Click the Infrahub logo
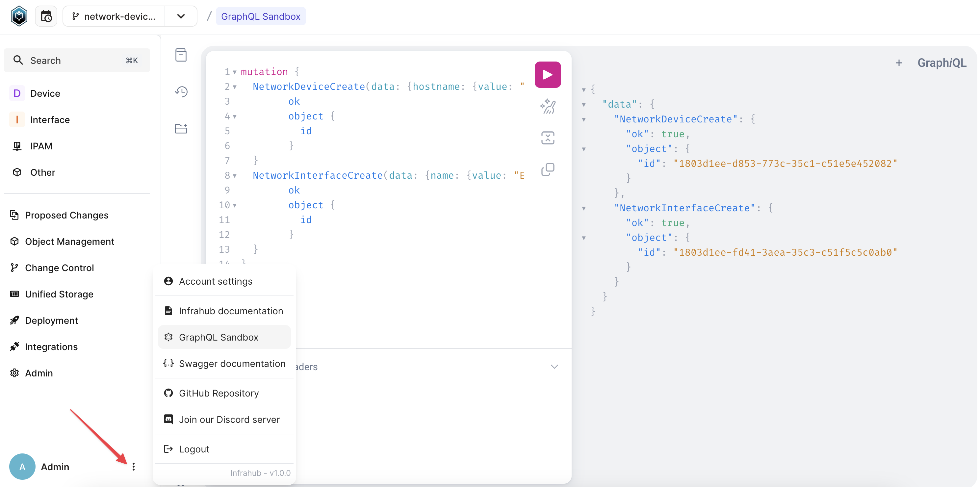Screen dimensions: 980x487 (19, 15)
